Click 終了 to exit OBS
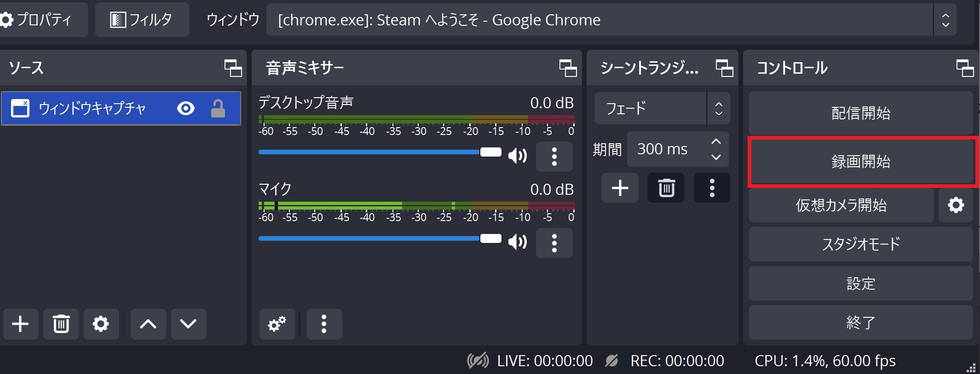 (x=861, y=322)
